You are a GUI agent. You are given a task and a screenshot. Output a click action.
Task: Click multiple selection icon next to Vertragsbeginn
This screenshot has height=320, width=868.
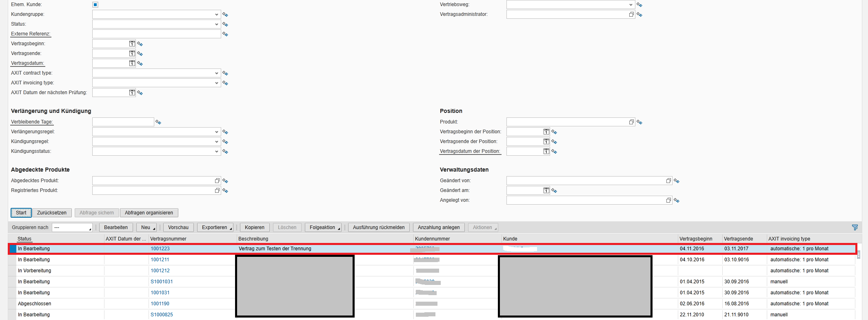[x=140, y=44]
